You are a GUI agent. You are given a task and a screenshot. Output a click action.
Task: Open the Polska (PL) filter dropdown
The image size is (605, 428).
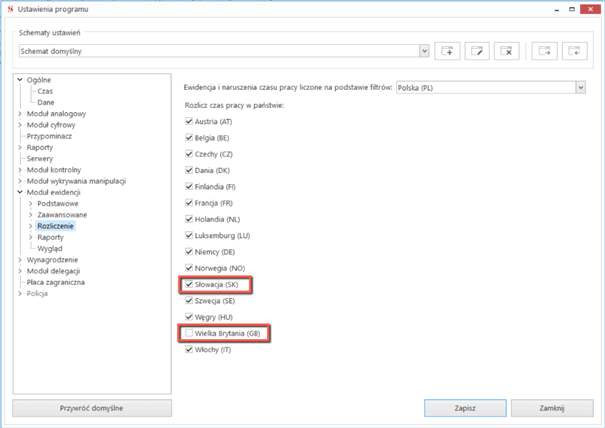580,87
